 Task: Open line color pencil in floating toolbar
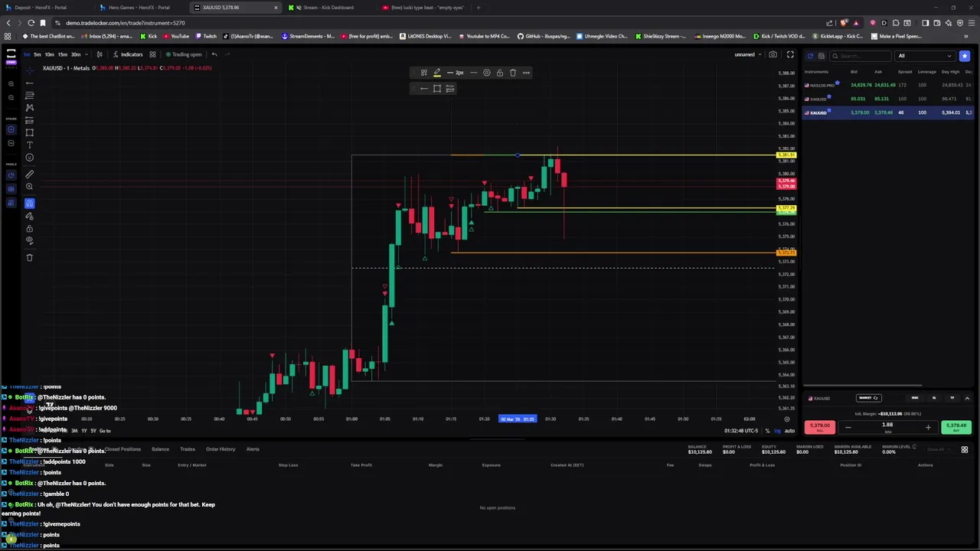(437, 73)
